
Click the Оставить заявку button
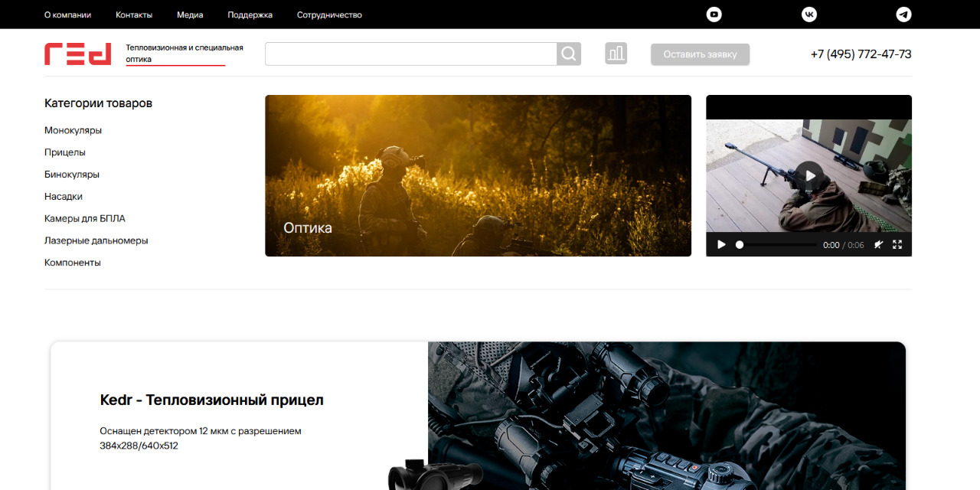700,54
